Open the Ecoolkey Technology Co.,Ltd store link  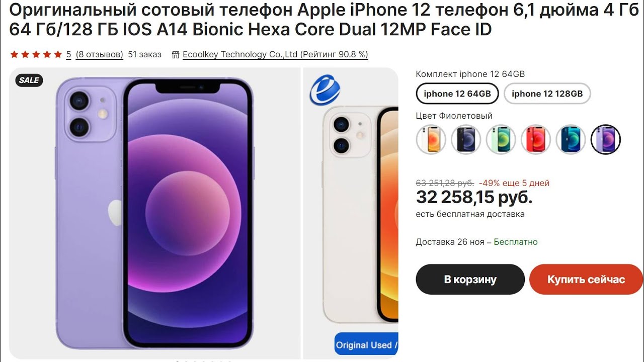pyautogui.click(x=275, y=54)
